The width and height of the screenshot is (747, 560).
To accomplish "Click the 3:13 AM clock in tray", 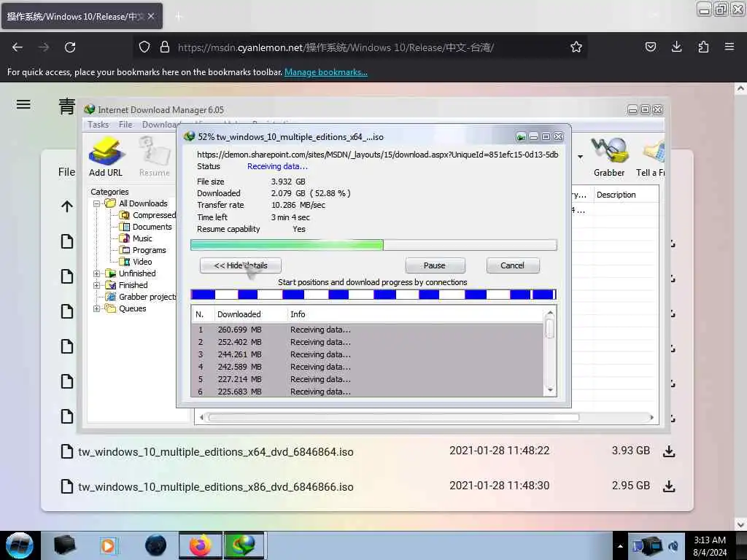I will tap(709, 540).
